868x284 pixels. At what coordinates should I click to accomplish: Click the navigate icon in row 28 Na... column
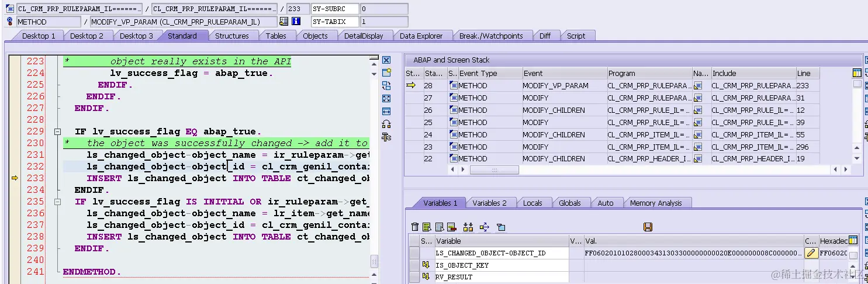tap(698, 85)
